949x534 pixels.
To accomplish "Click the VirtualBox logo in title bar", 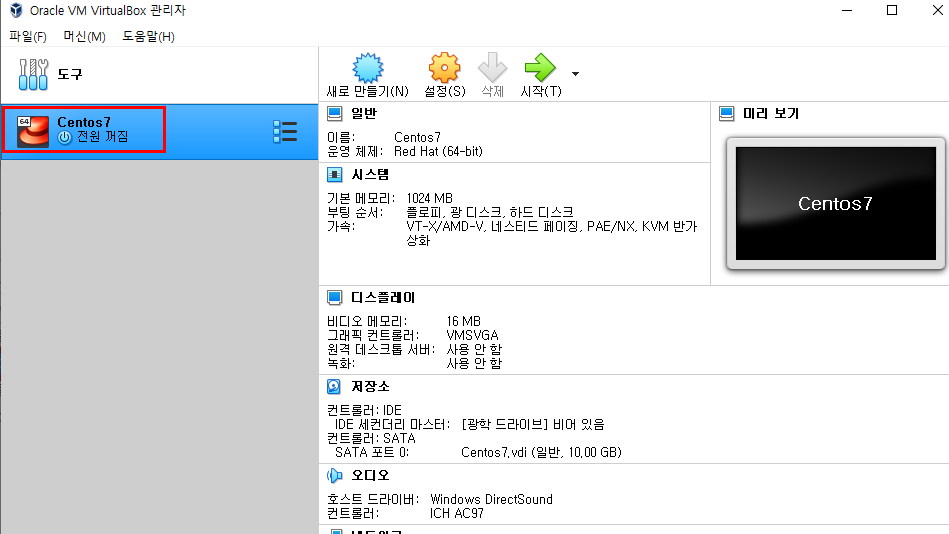I will coord(16,10).
